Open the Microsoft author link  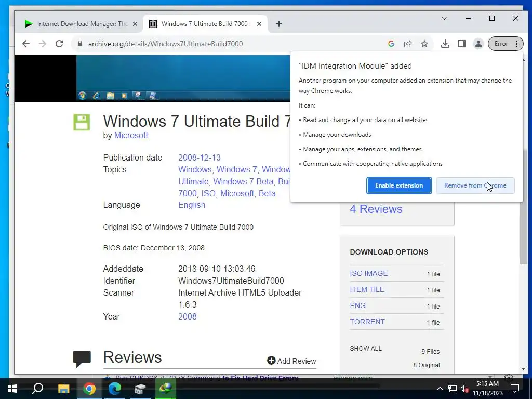tap(131, 135)
